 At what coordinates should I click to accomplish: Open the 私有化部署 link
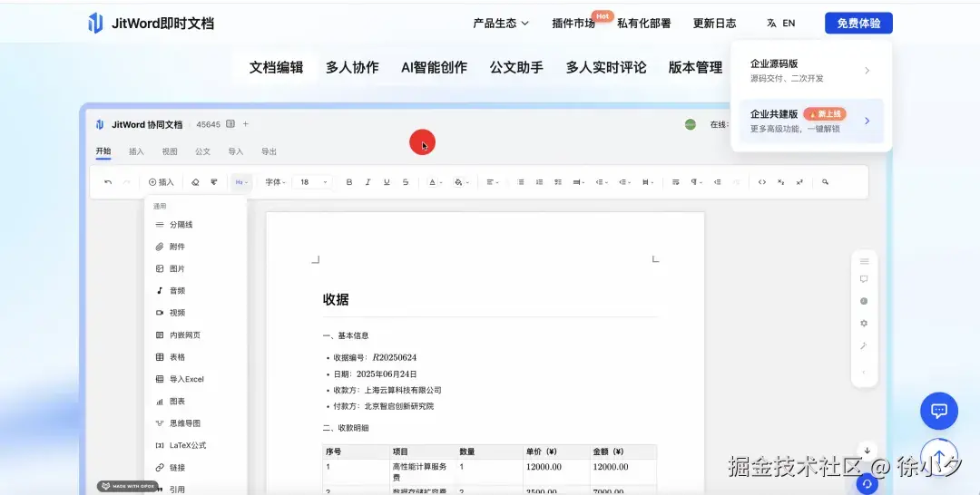(643, 24)
